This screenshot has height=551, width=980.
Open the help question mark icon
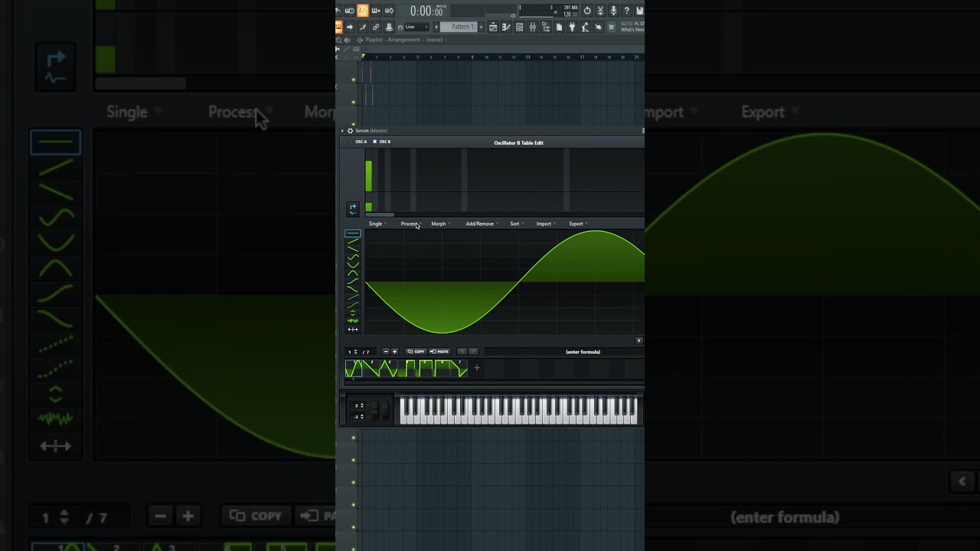626,11
